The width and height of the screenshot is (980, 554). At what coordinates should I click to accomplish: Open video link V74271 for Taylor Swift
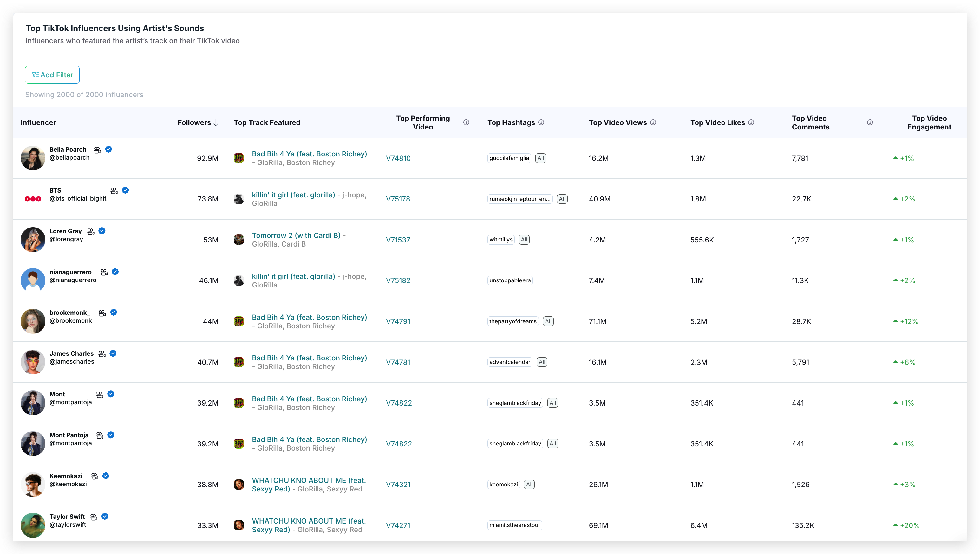coord(398,525)
